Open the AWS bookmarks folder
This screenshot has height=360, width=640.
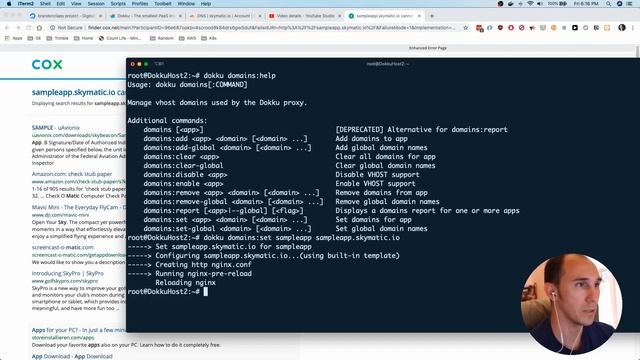[187, 38]
